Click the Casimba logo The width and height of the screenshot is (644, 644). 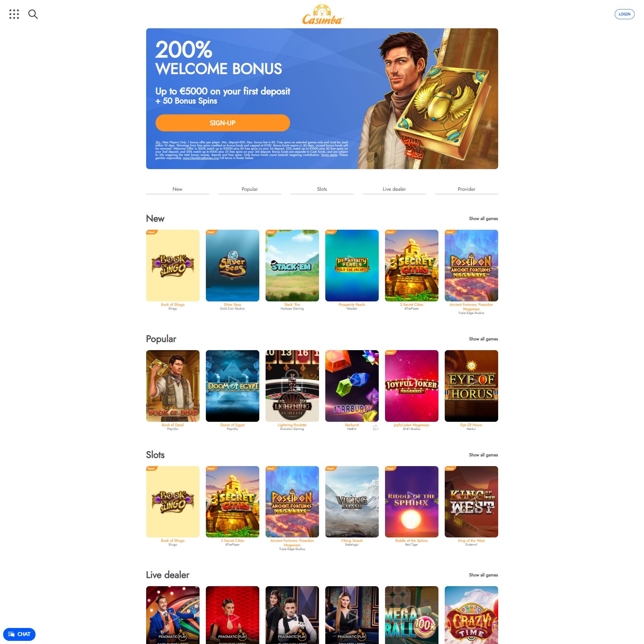point(322,15)
